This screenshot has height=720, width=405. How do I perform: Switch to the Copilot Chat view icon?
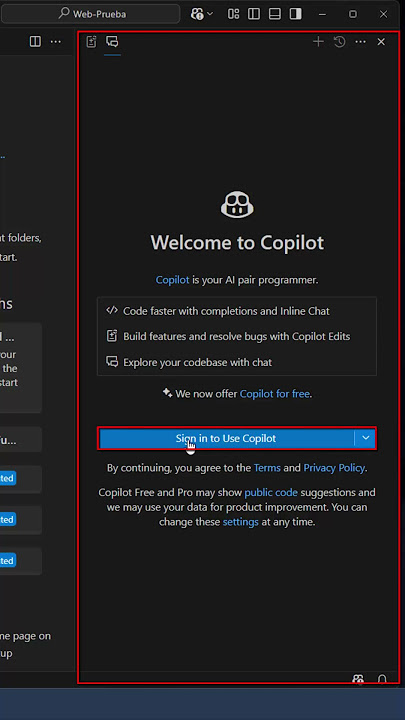112,42
